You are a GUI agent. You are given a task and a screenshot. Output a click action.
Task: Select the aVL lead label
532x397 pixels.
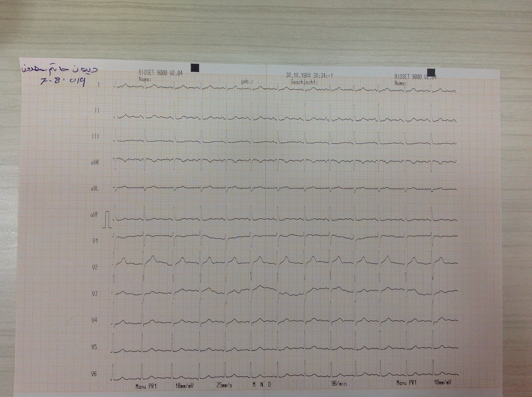point(95,189)
